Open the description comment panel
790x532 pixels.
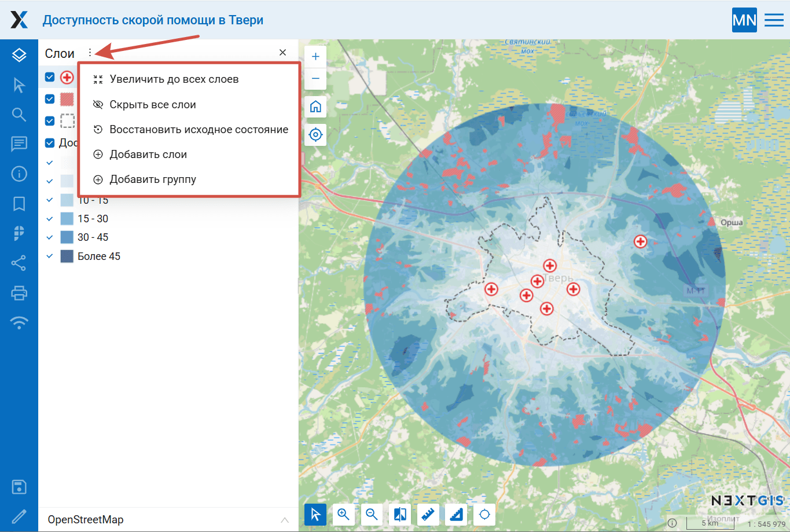19,144
